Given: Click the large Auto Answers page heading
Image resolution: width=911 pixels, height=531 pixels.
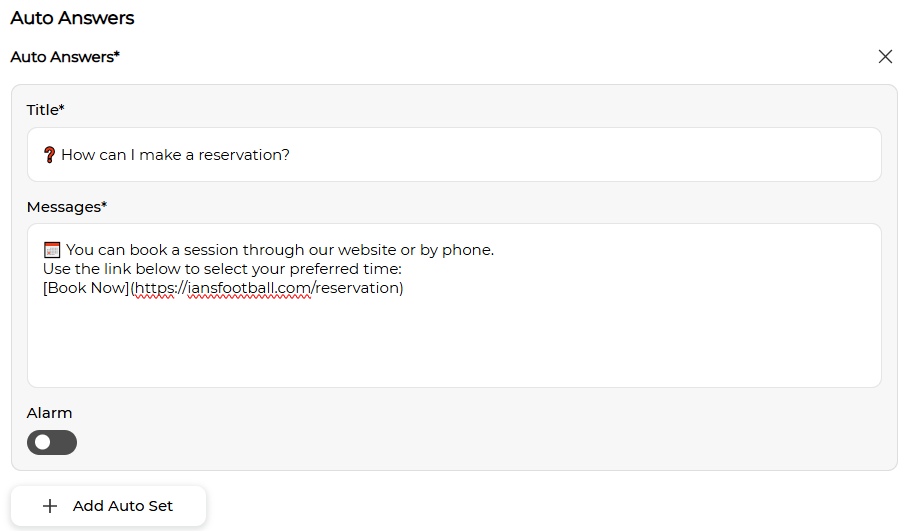Looking at the screenshot, I should pos(72,18).
